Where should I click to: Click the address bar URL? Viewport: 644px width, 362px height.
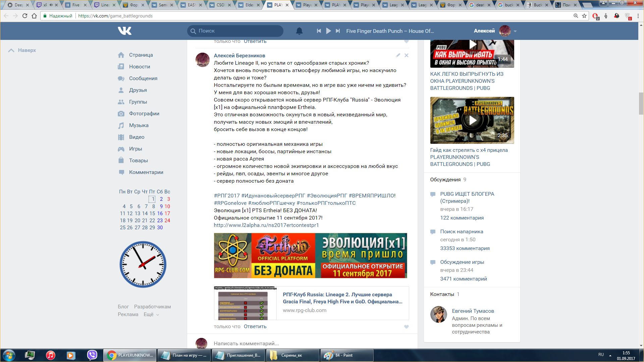tap(115, 16)
